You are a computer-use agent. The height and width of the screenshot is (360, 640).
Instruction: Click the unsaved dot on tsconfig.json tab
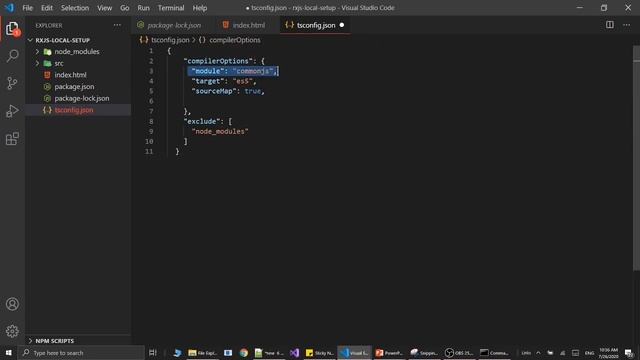point(342,25)
